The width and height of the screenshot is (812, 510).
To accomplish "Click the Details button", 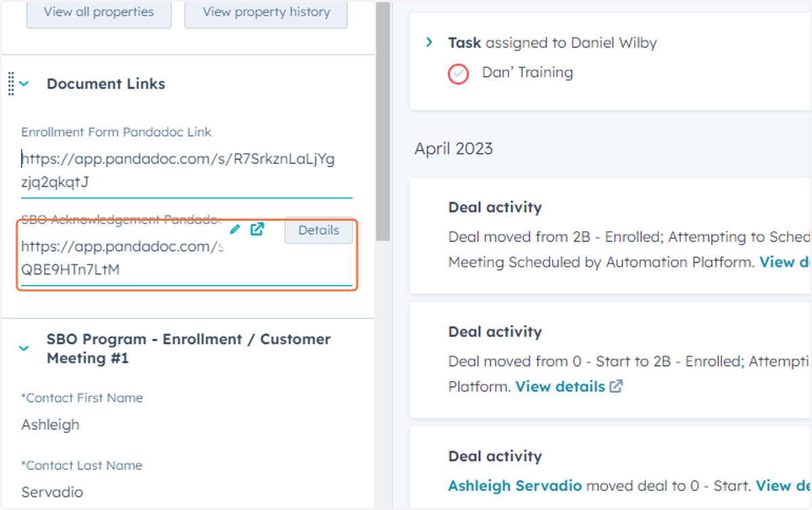I will pyautogui.click(x=318, y=230).
